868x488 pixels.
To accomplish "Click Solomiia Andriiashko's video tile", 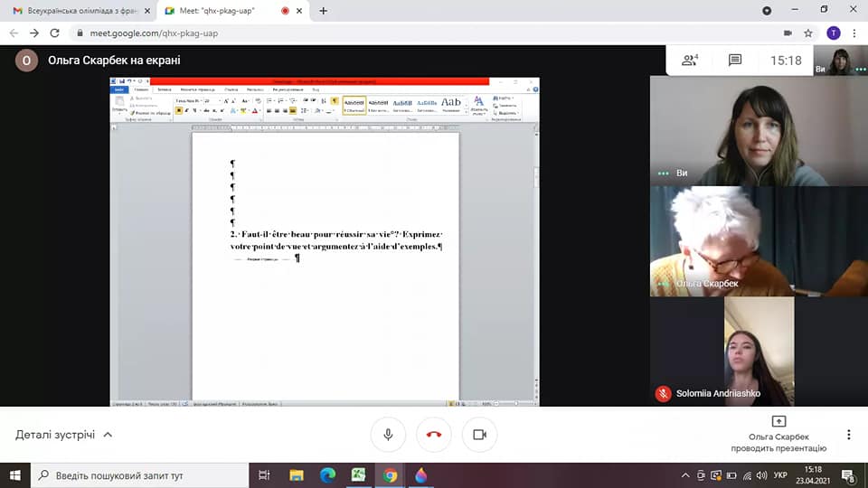I will tap(759, 352).
